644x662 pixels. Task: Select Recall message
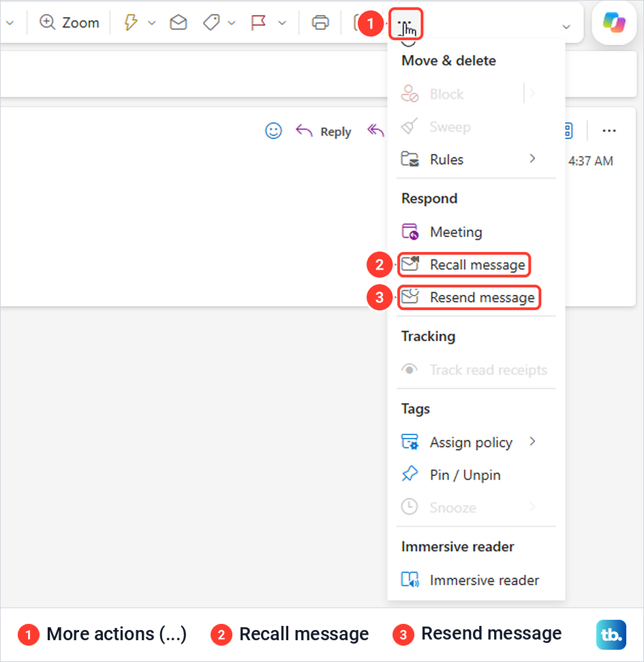point(464,265)
